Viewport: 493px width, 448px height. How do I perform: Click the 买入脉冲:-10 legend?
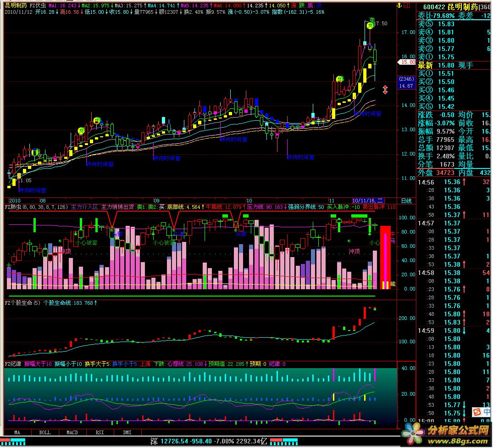coord(343,207)
